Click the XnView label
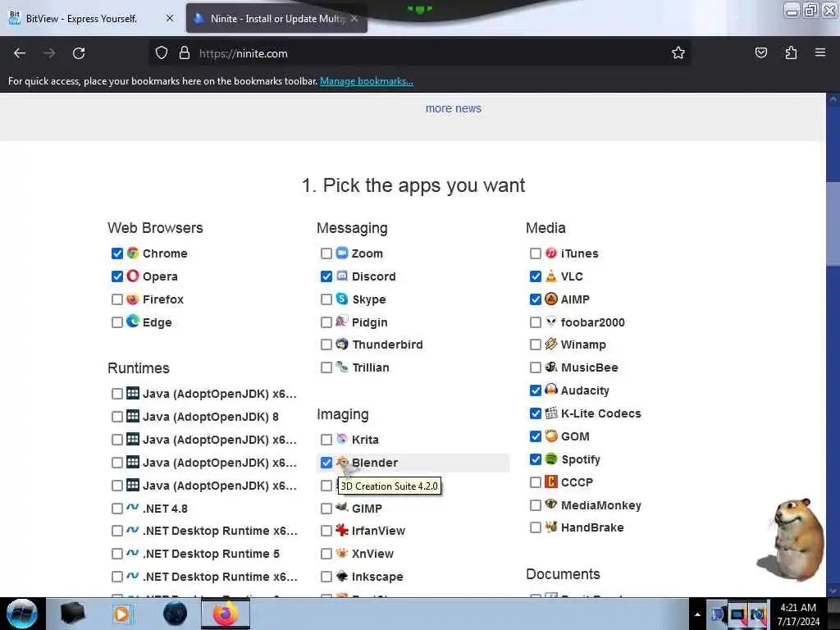Image resolution: width=840 pixels, height=630 pixels. pos(372,554)
